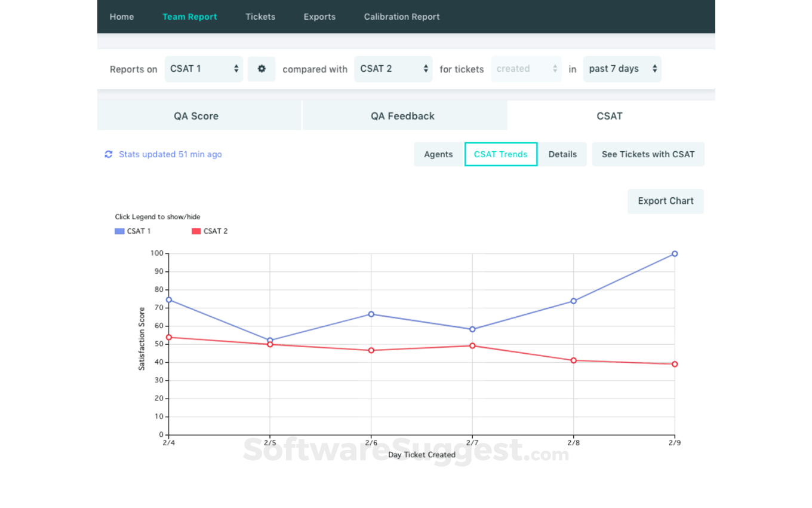This screenshot has height=508, width=812.
Task: Switch to the QA Score tab
Action: click(196, 116)
